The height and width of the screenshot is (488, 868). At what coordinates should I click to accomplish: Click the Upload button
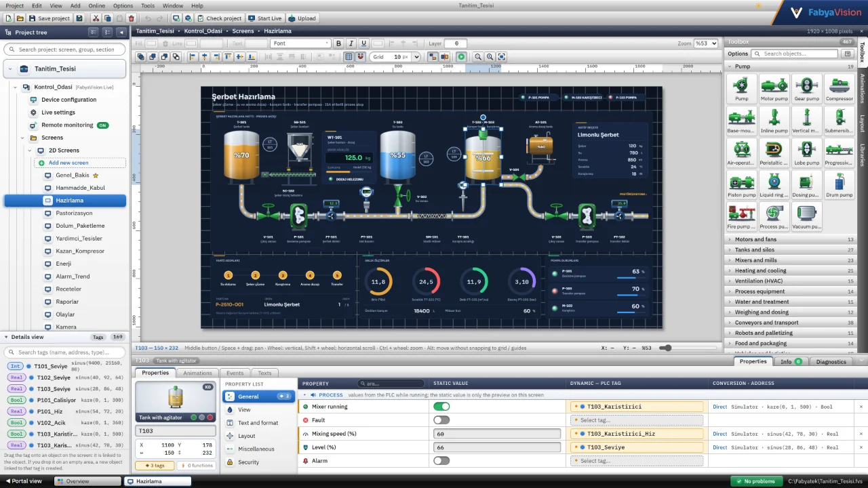tap(302, 18)
